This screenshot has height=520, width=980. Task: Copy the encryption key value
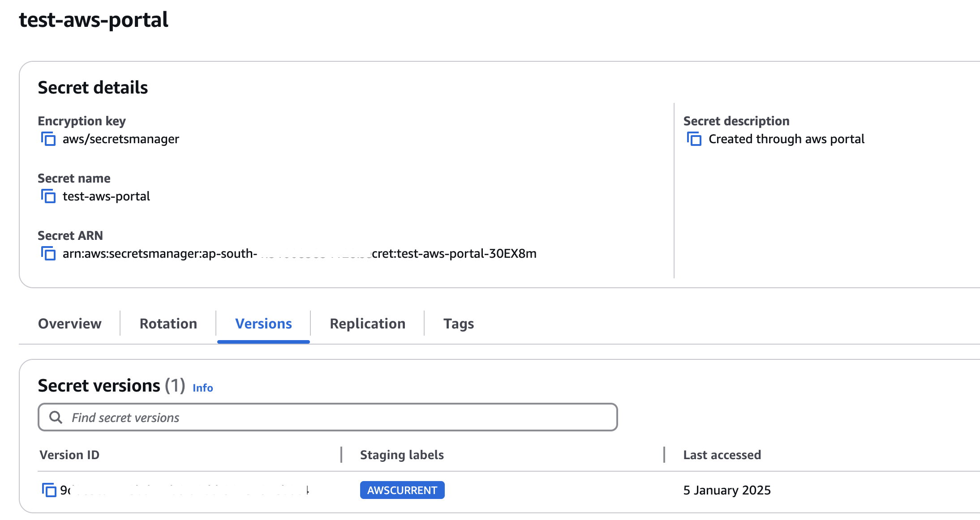point(48,139)
